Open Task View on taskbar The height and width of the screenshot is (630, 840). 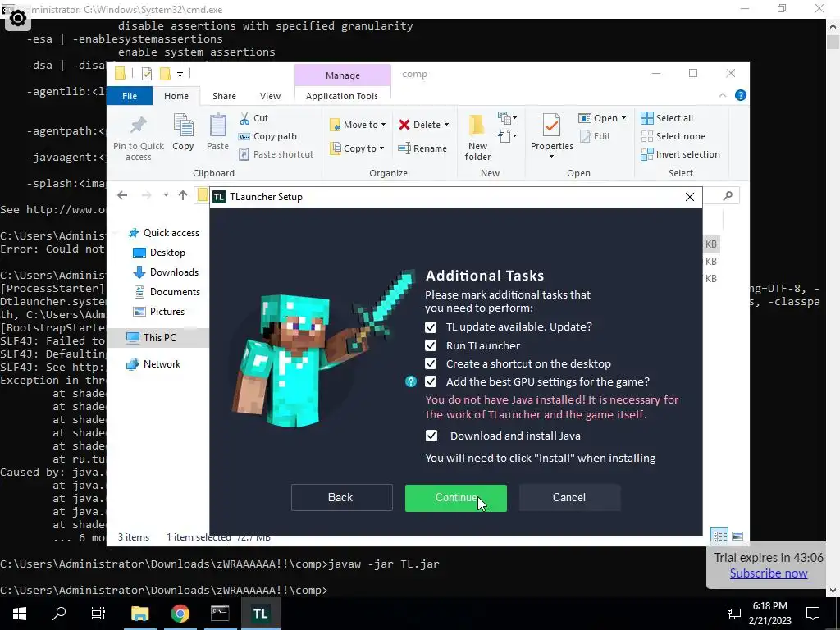98,614
